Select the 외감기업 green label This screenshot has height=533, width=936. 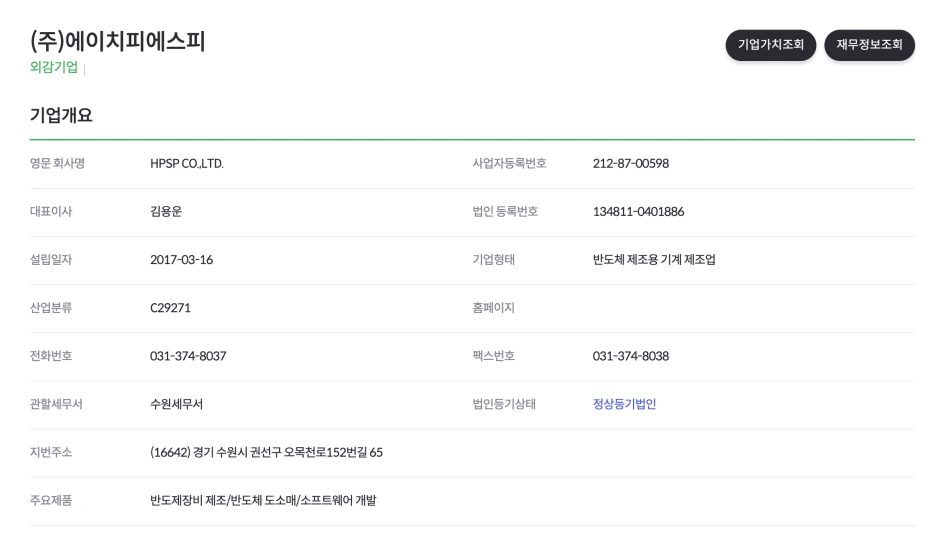pyautogui.click(x=54, y=67)
